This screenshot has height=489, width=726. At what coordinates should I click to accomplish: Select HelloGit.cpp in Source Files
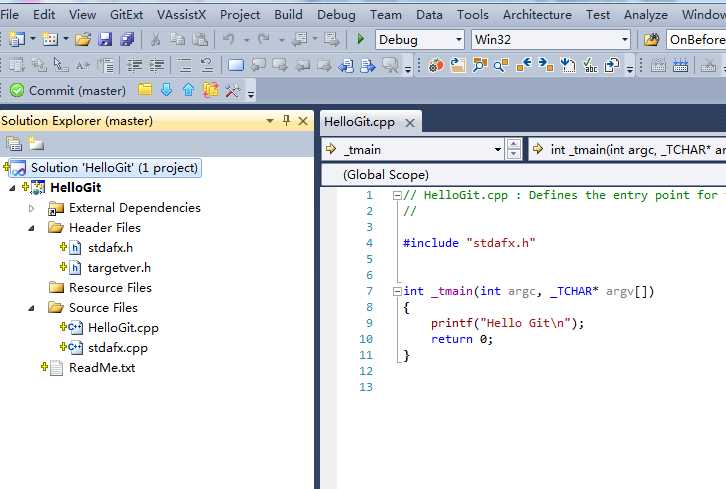(123, 328)
